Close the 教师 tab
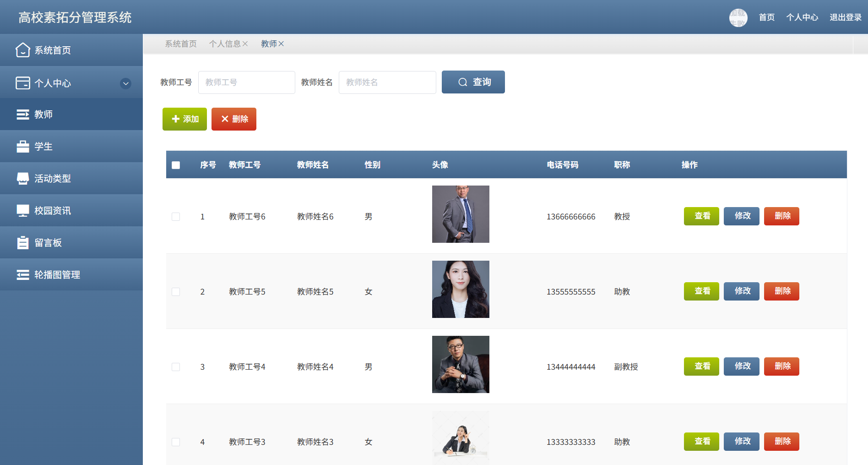 click(281, 44)
